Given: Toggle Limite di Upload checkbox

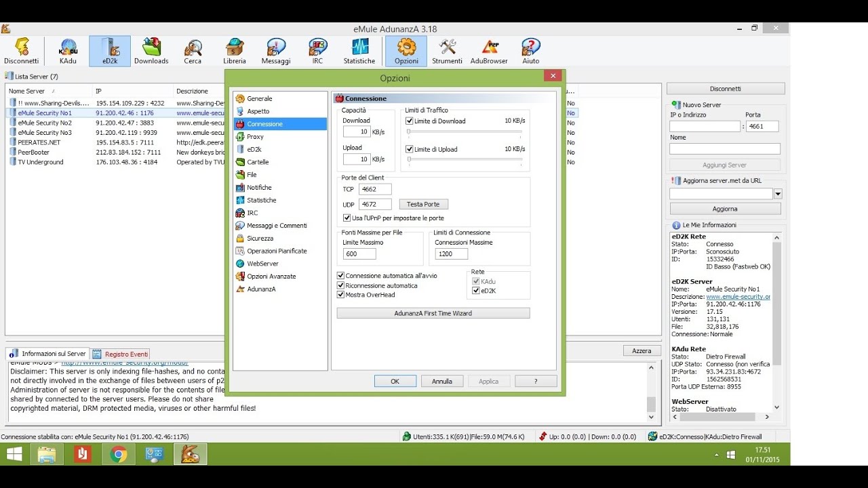Looking at the screenshot, I should pyautogui.click(x=410, y=149).
